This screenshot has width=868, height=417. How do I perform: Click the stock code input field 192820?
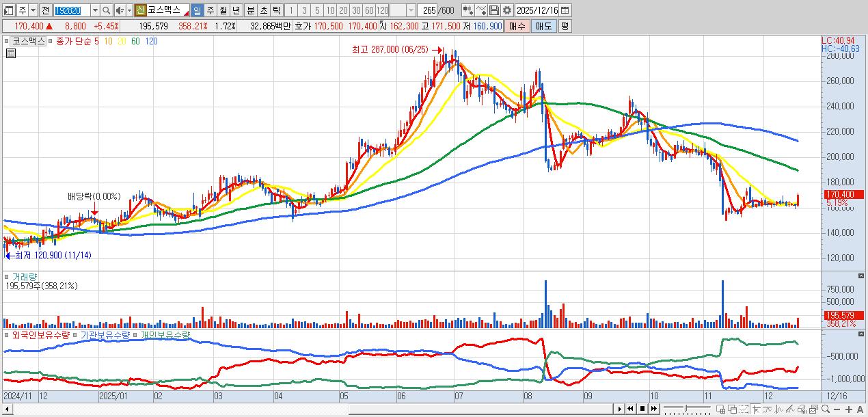[72, 11]
